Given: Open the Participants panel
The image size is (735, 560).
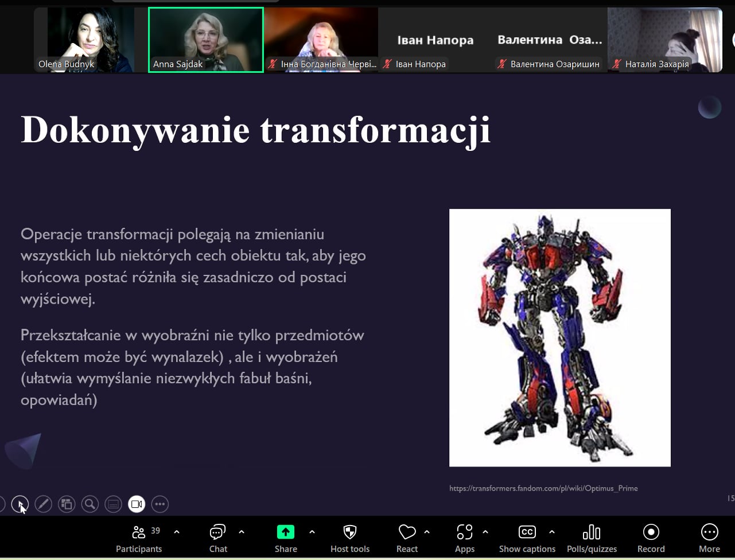Looking at the screenshot, I should click(139, 539).
